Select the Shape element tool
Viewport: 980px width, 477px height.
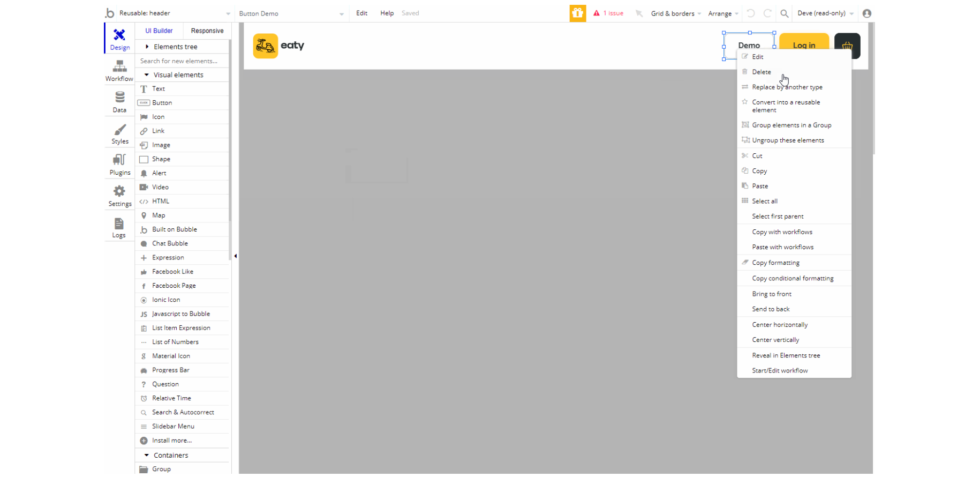tap(182, 159)
